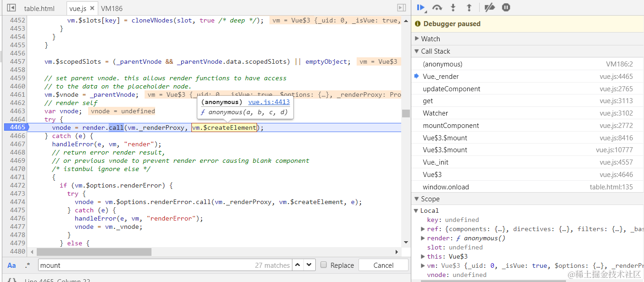Click horizontal scrollbar right arrow
644x282 pixels.
click(397, 252)
